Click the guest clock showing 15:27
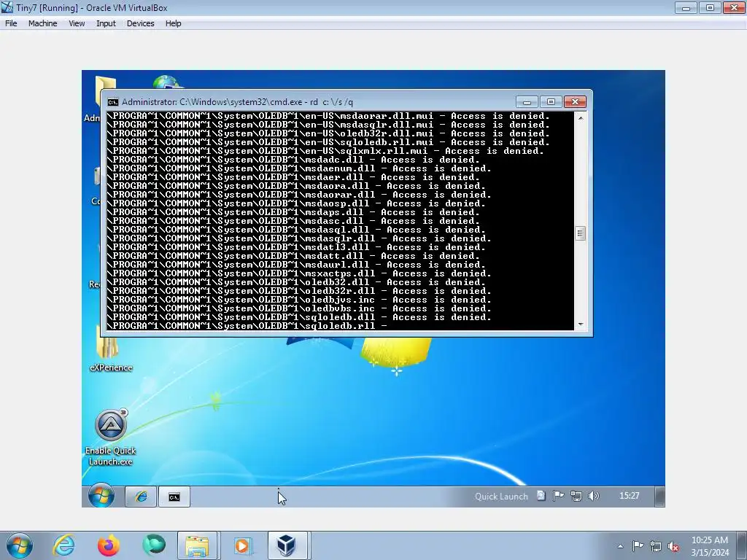The image size is (747, 560). [x=629, y=496]
